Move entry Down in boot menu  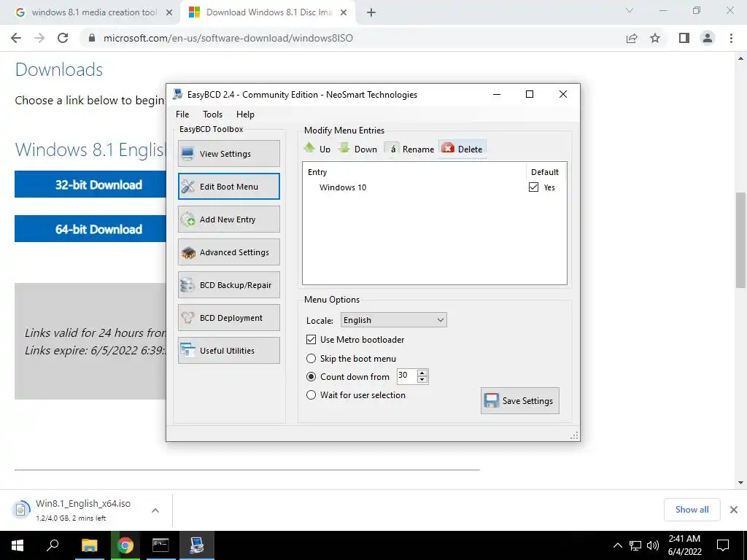point(357,149)
